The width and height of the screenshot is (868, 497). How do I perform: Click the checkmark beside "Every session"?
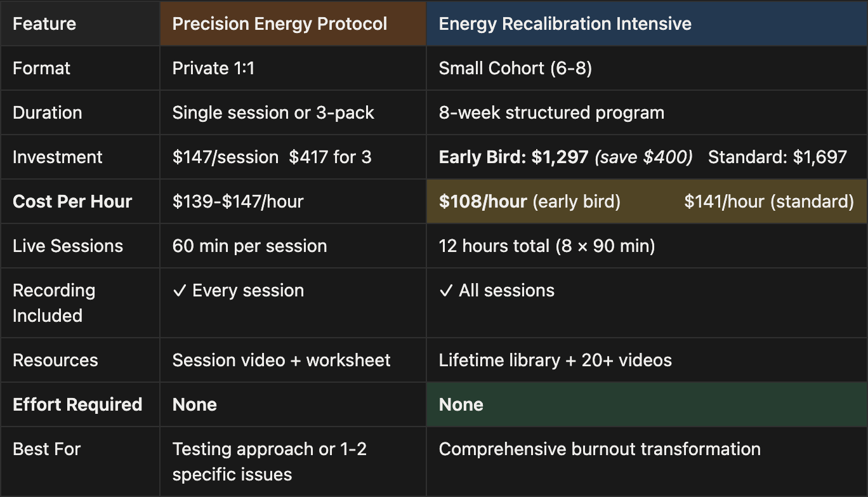tap(180, 291)
